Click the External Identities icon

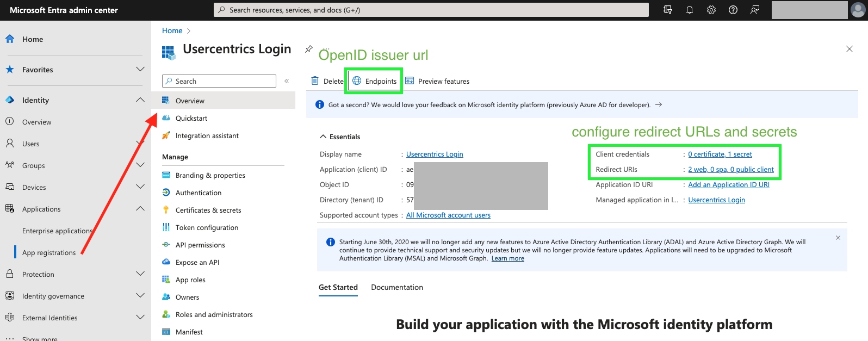pyautogui.click(x=10, y=318)
